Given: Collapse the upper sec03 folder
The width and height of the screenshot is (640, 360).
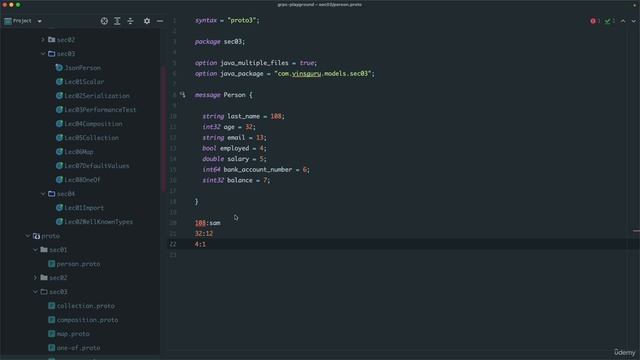Looking at the screenshot, I should (x=43, y=53).
